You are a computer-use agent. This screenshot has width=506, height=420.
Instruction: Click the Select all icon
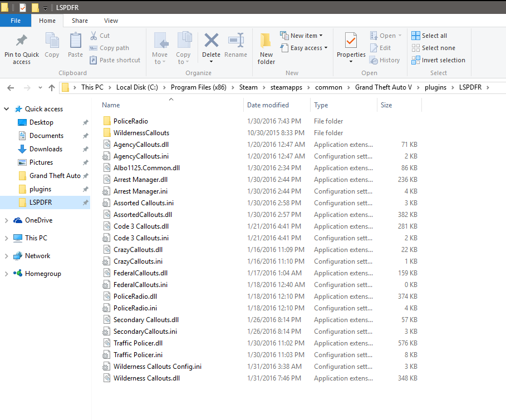416,36
